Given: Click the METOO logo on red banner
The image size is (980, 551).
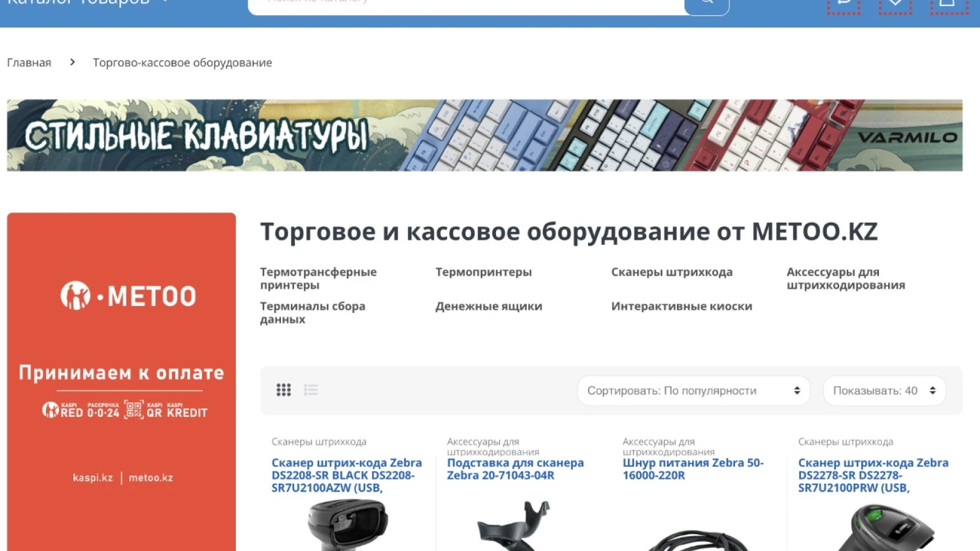Looking at the screenshot, I should point(128,296).
